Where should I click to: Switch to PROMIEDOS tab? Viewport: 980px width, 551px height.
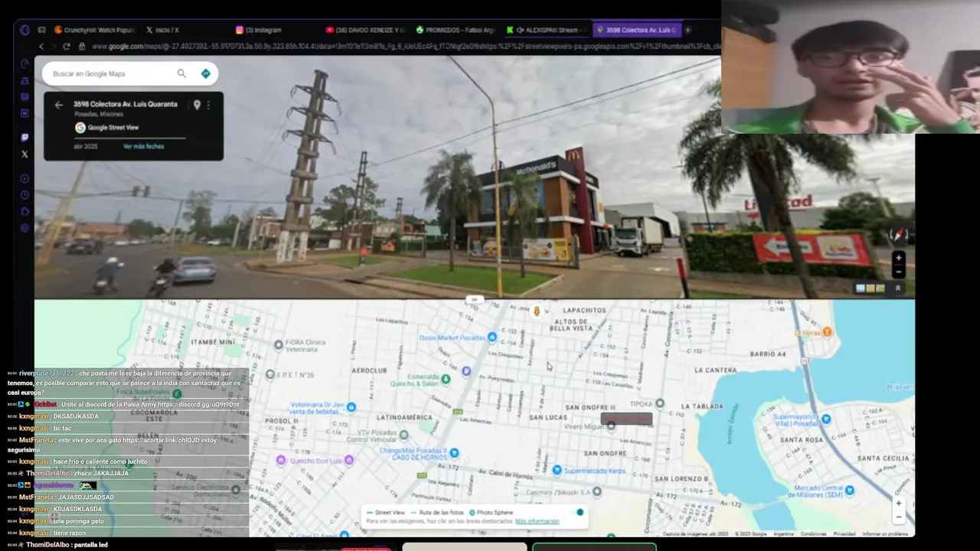(456, 30)
